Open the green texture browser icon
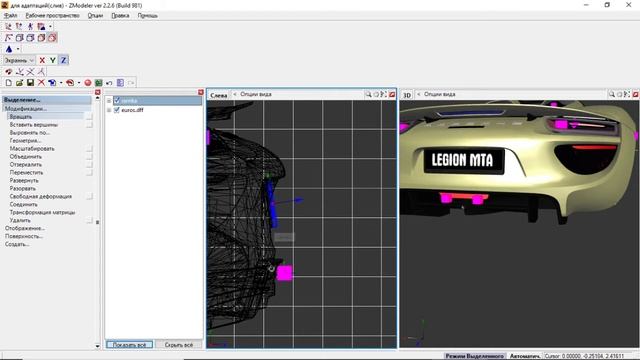This screenshot has width=640, height=360. pyautogui.click(x=98, y=83)
